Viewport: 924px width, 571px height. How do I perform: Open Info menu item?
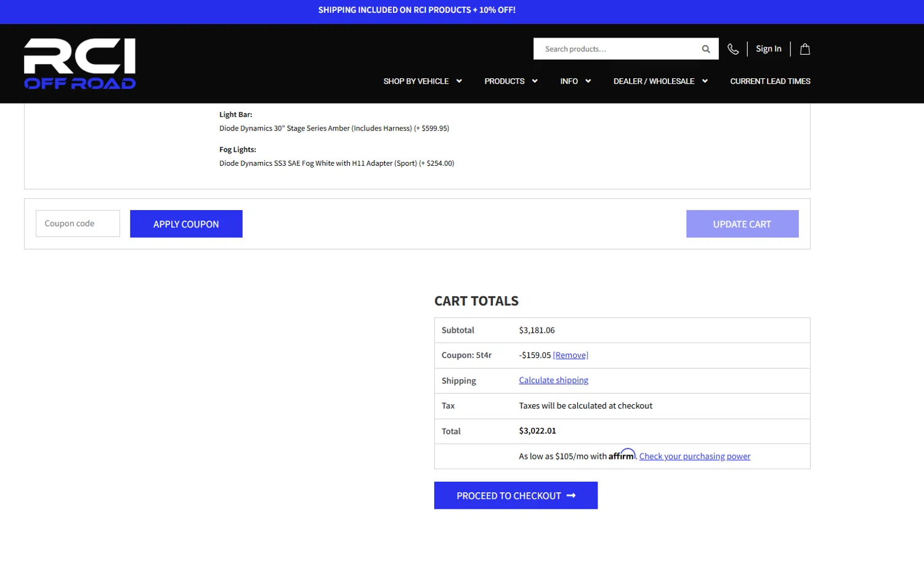pos(569,81)
